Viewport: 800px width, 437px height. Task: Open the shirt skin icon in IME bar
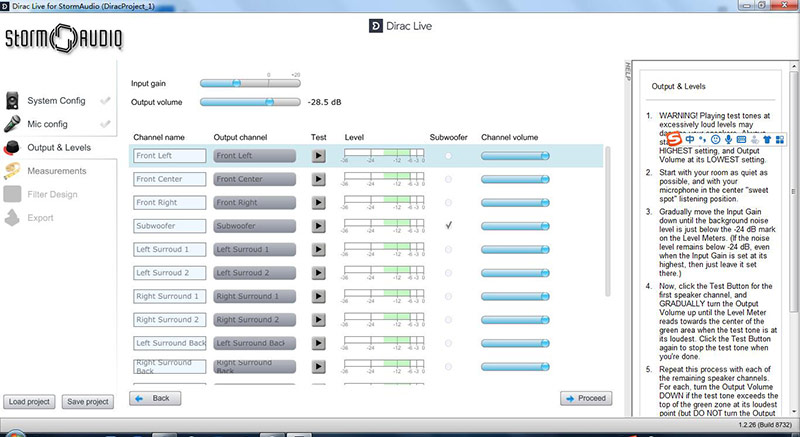click(x=767, y=139)
